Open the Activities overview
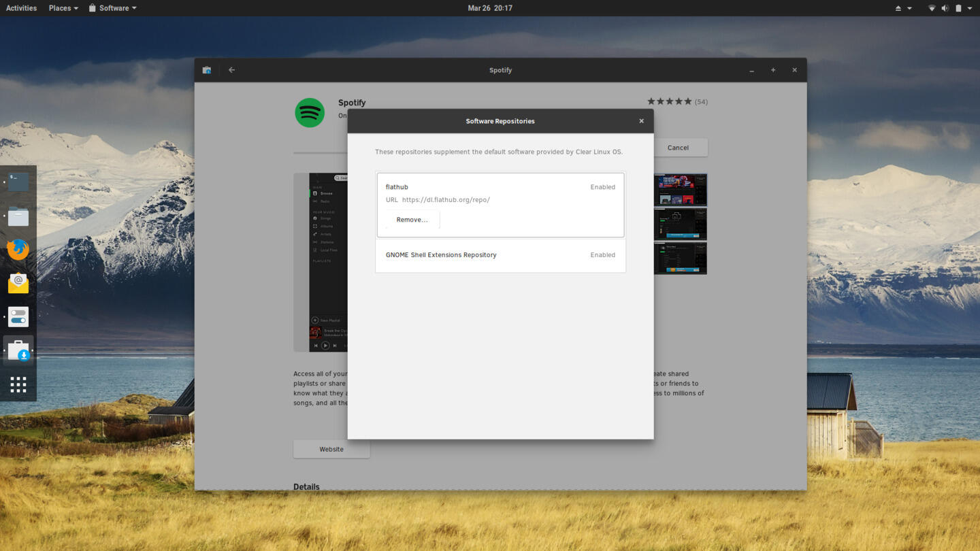This screenshot has width=980, height=551. [x=21, y=8]
